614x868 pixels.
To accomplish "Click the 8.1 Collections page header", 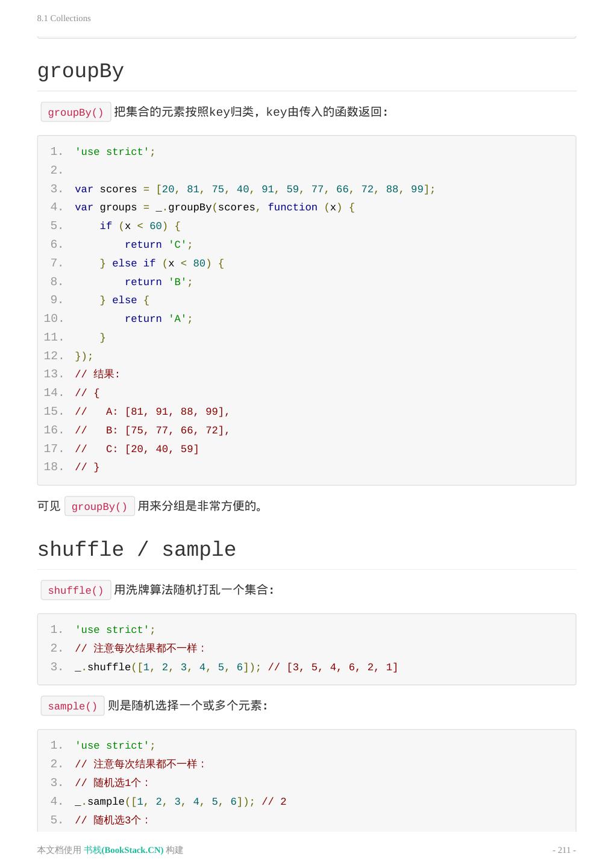I will (x=64, y=18).
